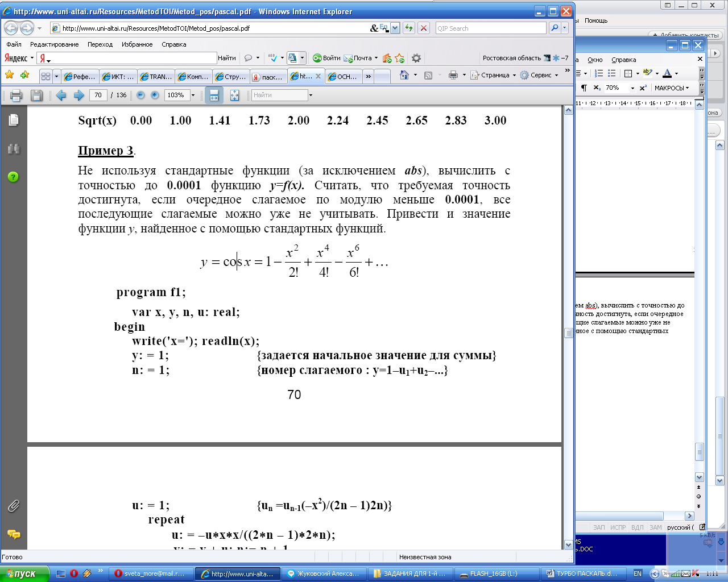This screenshot has height=582, width=728.
Task: Toggle fit one full page mode
Action: [x=234, y=95]
